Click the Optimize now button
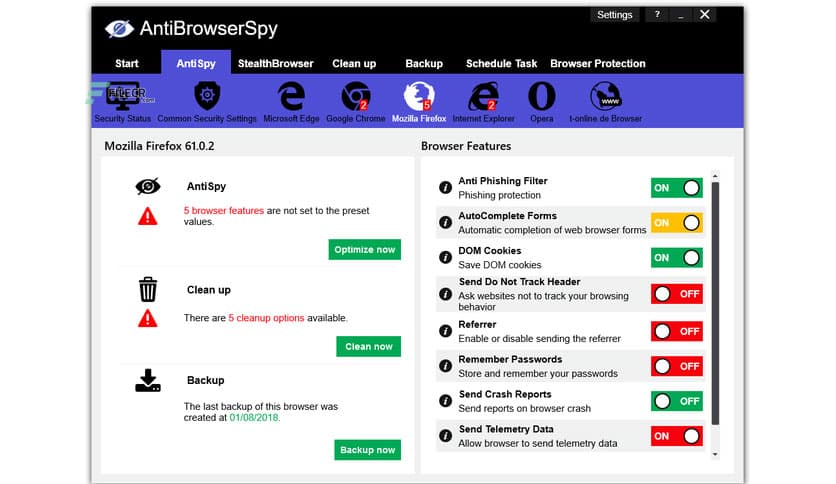 [x=365, y=249]
